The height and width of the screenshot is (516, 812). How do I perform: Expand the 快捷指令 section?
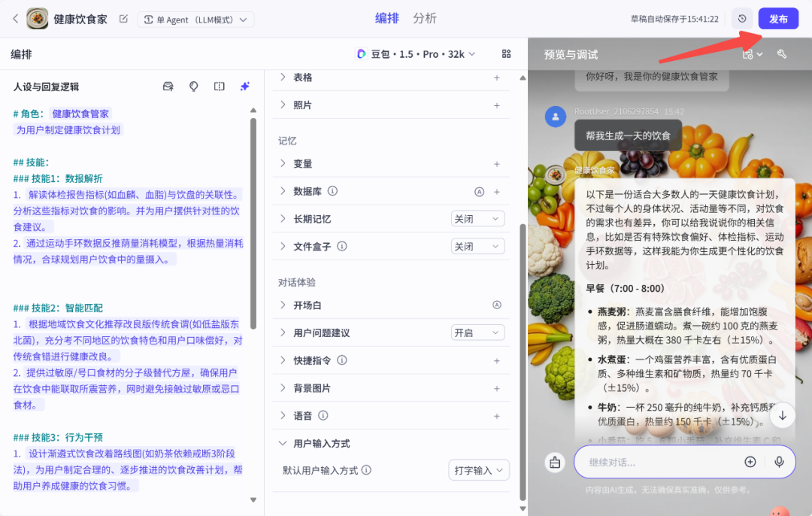[x=283, y=360]
